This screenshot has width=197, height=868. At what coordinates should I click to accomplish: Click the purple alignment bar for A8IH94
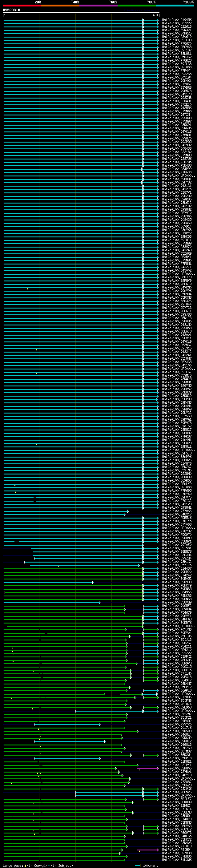[148, 850]
